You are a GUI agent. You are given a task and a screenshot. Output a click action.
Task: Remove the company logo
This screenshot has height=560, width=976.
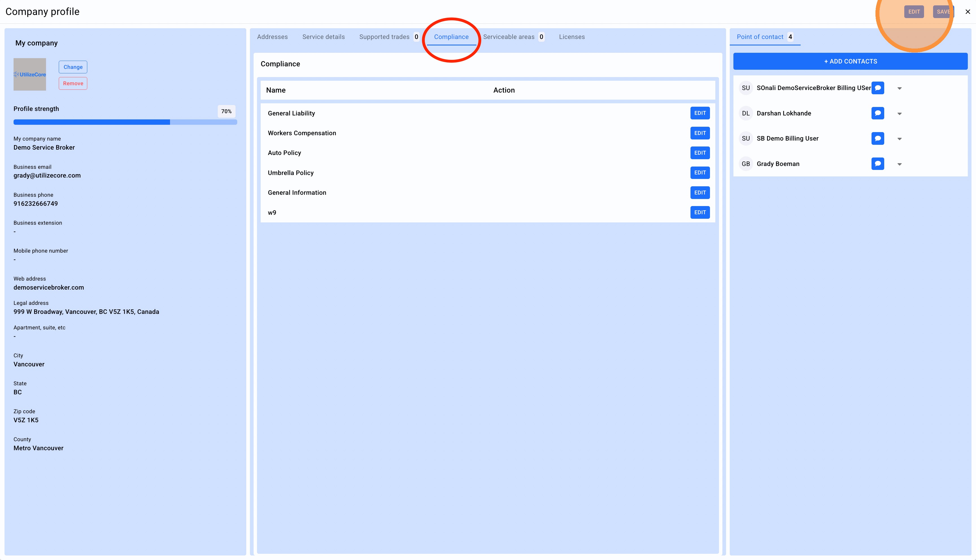(73, 84)
